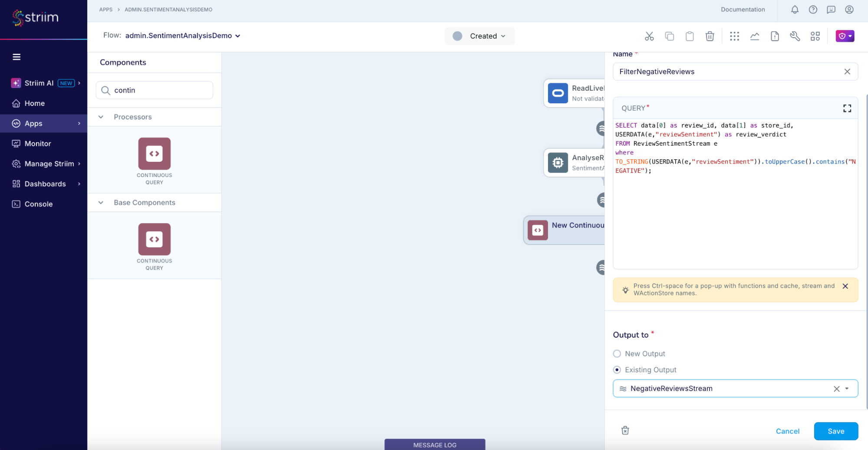868x450 pixels.
Task: Open the help question-mark icon
Action: [x=813, y=10]
